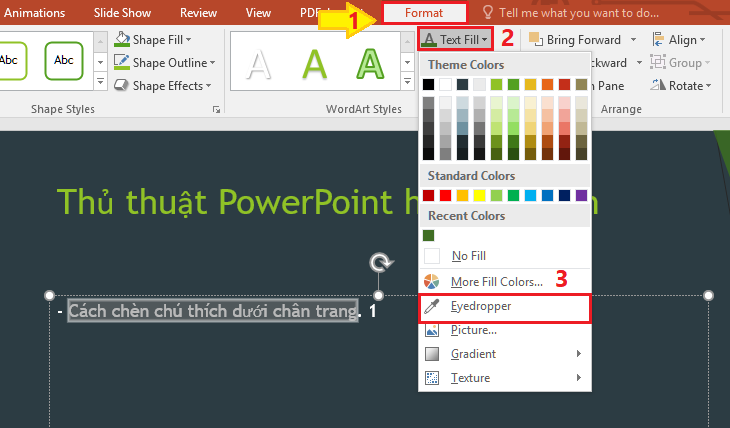Expand the Align dropdown
Image resolution: width=730 pixels, height=428 pixels.
702,40
